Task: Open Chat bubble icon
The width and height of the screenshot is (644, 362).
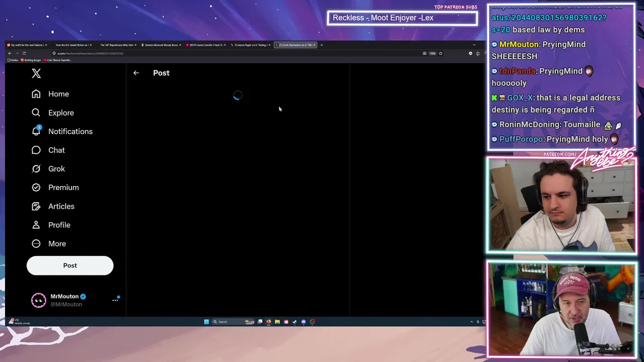Action: 36,150
